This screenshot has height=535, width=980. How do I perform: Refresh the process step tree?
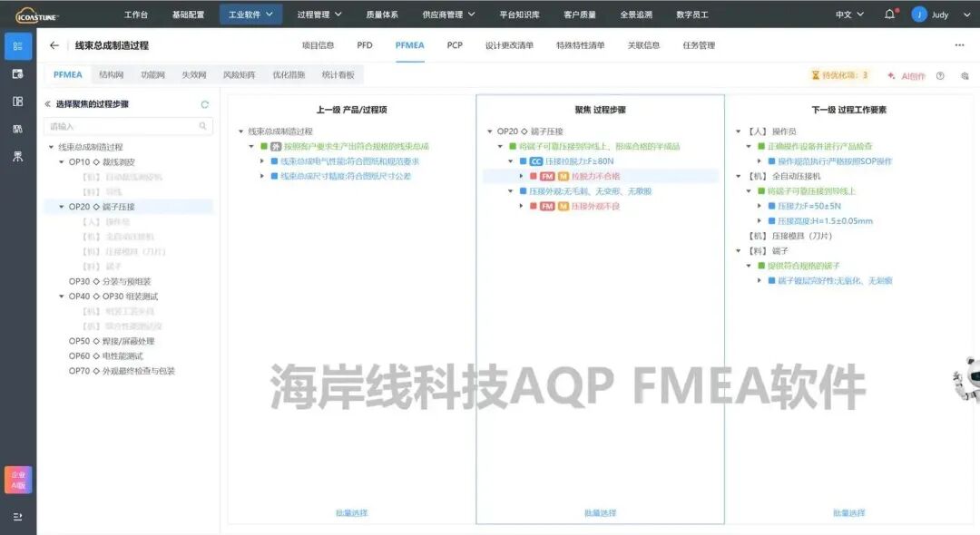204,104
